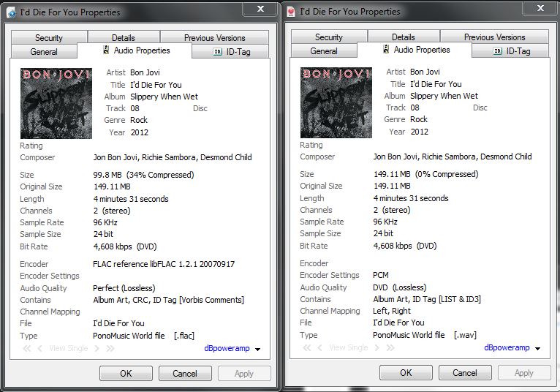Click year '2012' in left window
This screenshot has width=560, height=392.
(x=140, y=132)
